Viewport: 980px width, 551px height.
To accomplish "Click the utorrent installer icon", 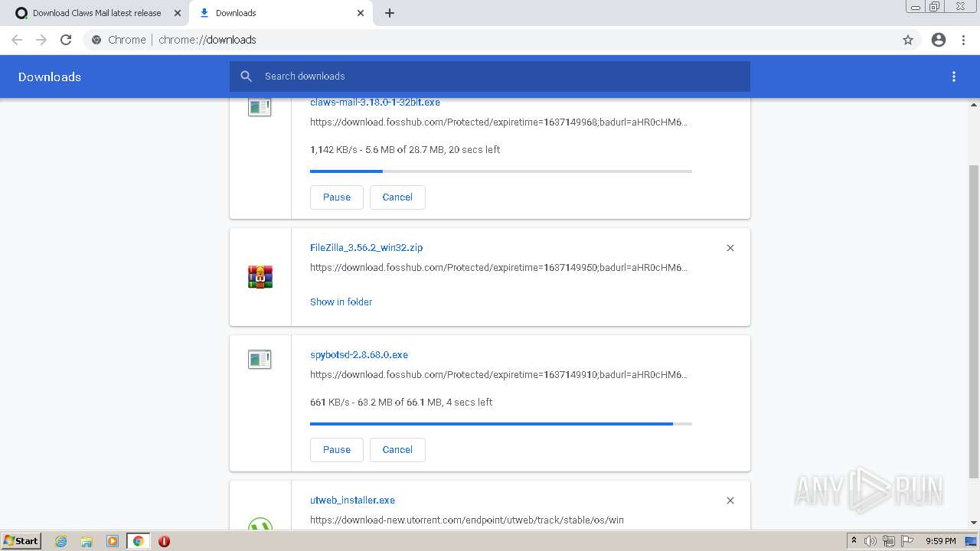I will coord(260,523).
